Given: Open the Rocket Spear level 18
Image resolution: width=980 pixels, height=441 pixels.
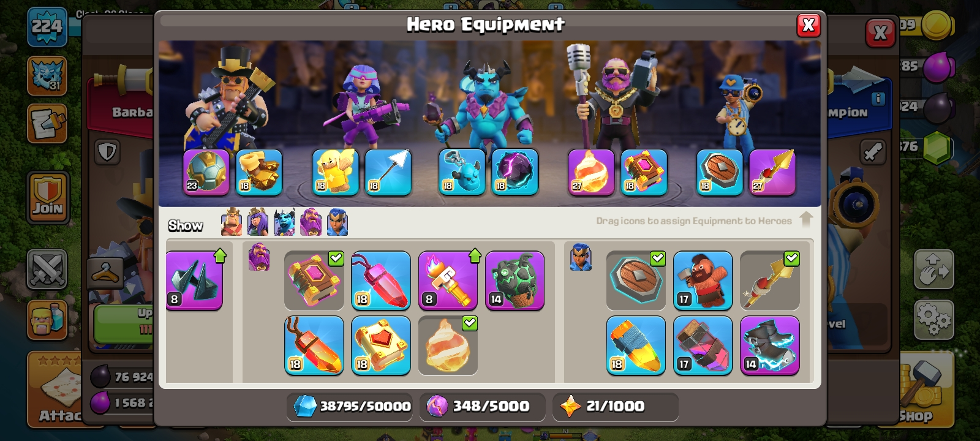Looking at the screenshot, I should pyautogui.click(x=636, y=345).
